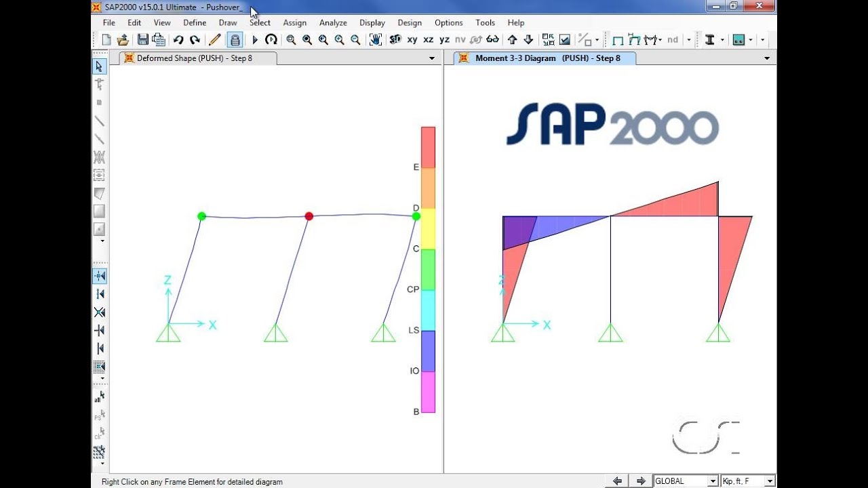
Task: Print graphics using printer icon
Action: (159, 40)
